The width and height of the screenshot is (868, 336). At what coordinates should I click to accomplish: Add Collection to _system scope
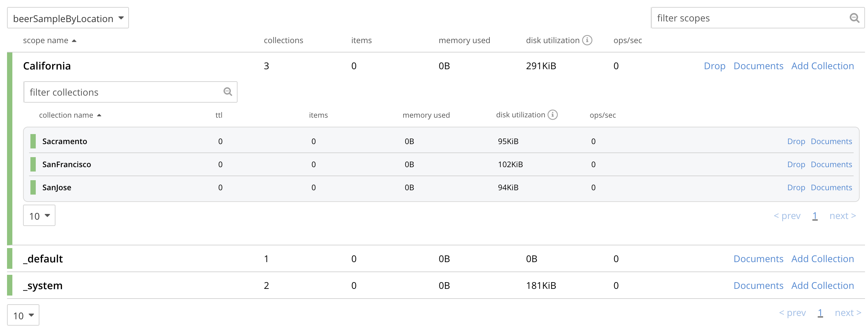click(822, 286)
